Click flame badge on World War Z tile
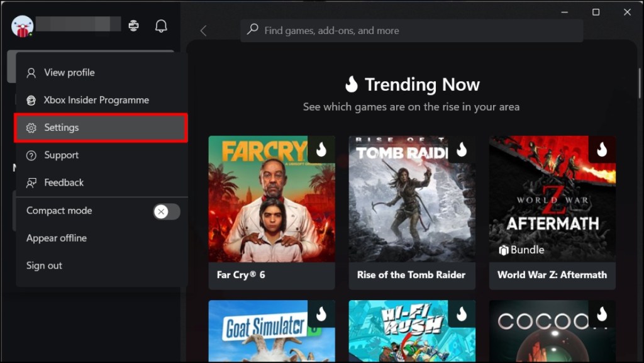Viewport: 644px width, 363px height. pyautogui.click(x=602, y=150)
